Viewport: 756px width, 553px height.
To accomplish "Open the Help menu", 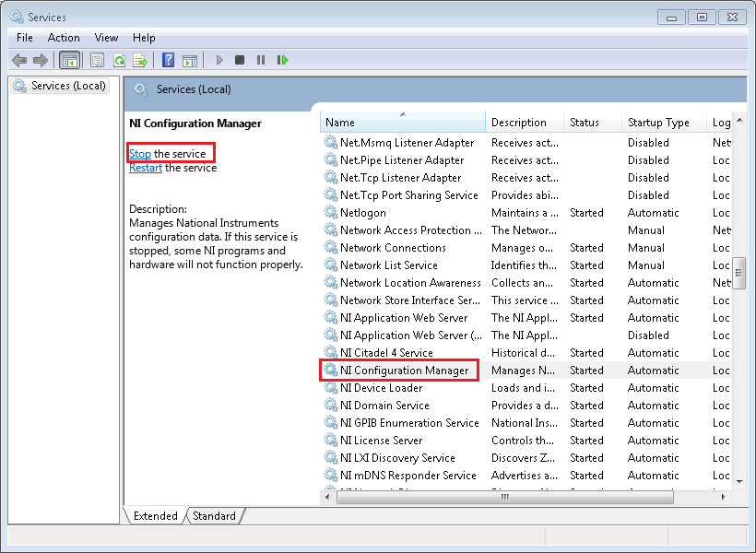I will pos(144,38).
